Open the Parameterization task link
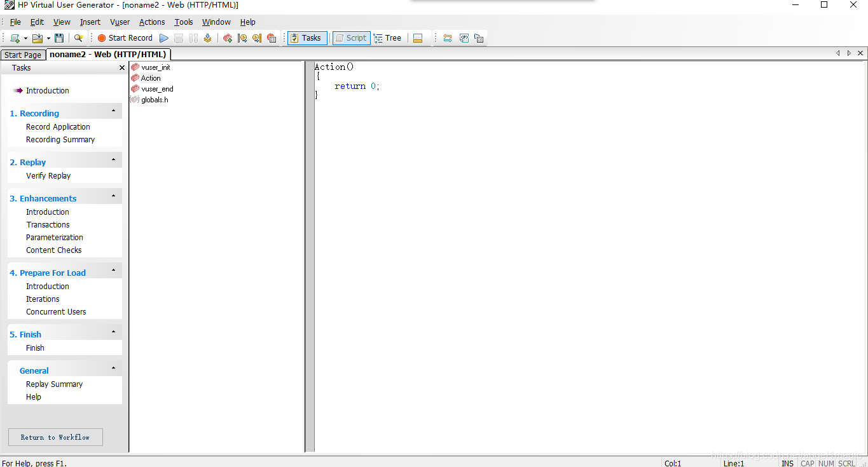The width and height of the screenshot is (868, 467). (x=55, y=238)
